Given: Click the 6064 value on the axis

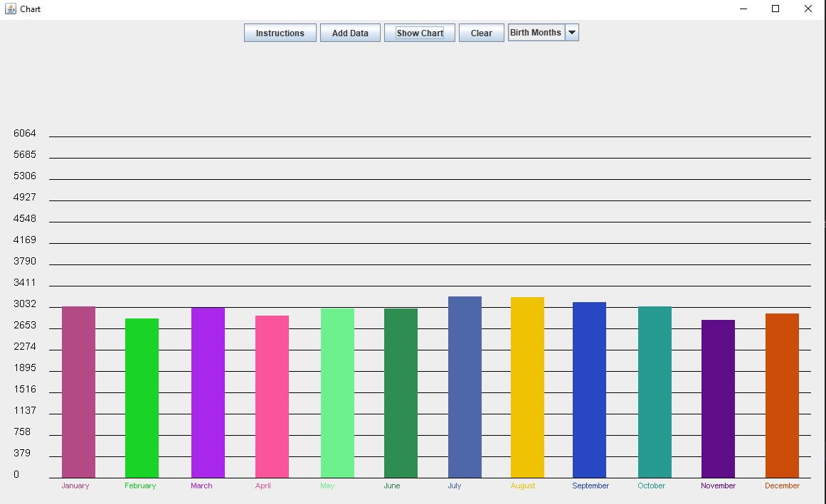Looking at the screenshot, I should pyautogui.click(x=23, y=133).
